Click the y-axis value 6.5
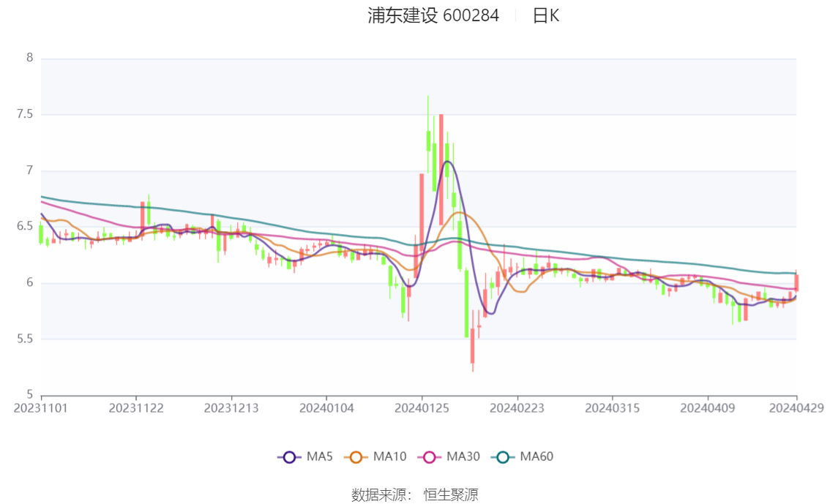This screenshot has width=830, height=504. 25,226
